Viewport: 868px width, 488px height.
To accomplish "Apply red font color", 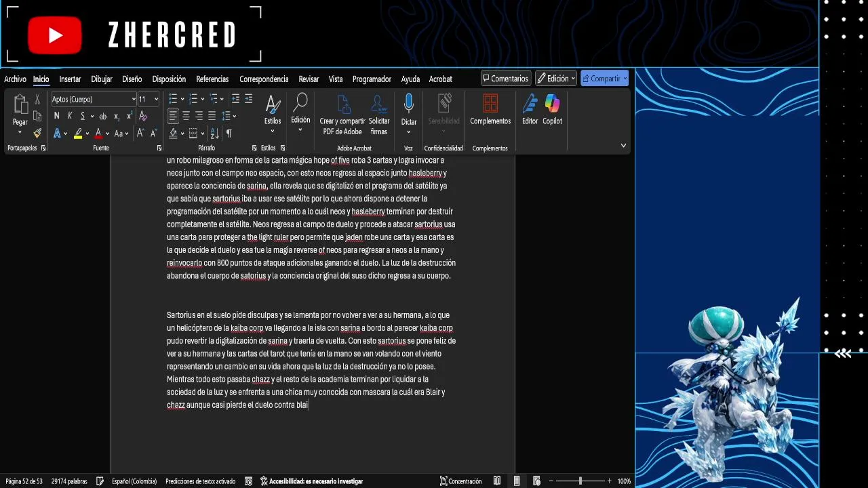I will [x=98, y=134].
